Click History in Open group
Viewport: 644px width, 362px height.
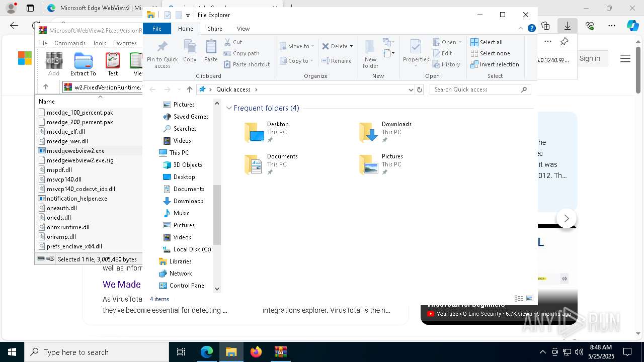446,64
